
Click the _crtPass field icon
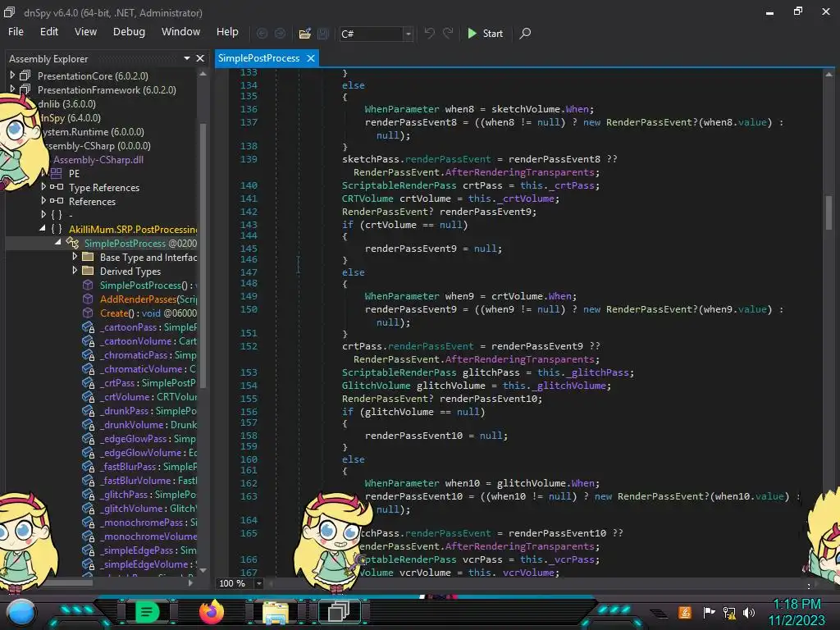click(88, 382)
